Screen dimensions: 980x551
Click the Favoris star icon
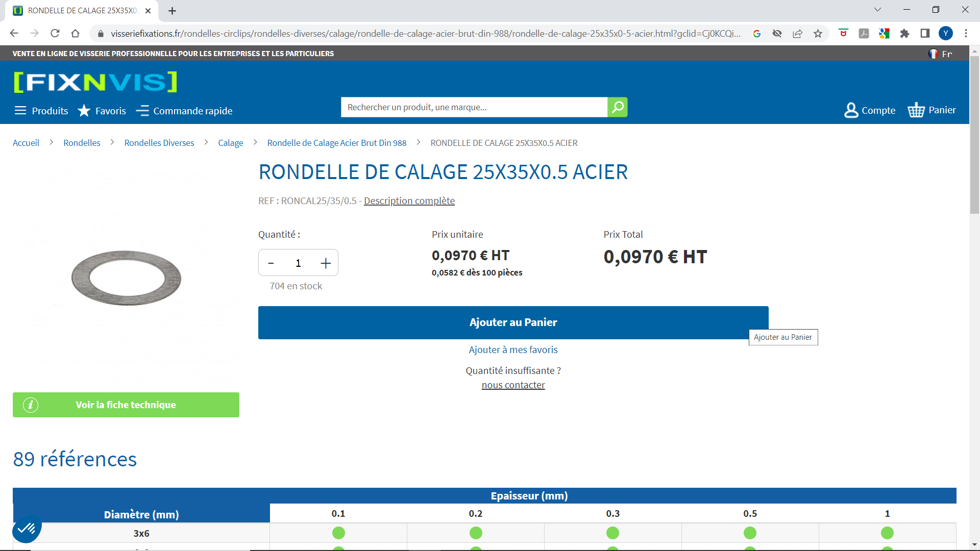pyautogui.click(x=84, y=111)
